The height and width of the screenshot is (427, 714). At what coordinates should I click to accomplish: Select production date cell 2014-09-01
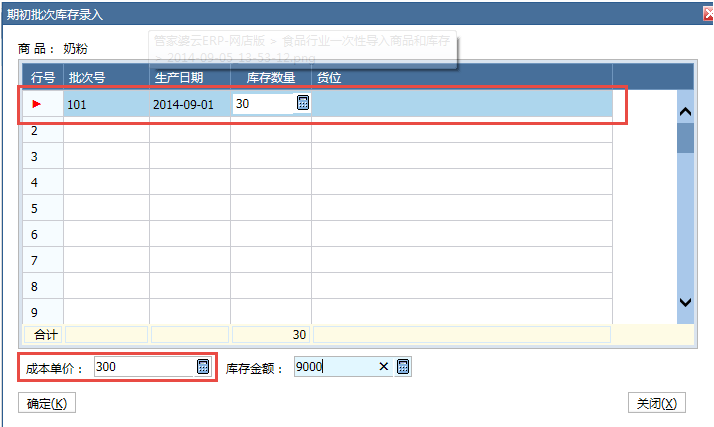(x=190, y=104)
